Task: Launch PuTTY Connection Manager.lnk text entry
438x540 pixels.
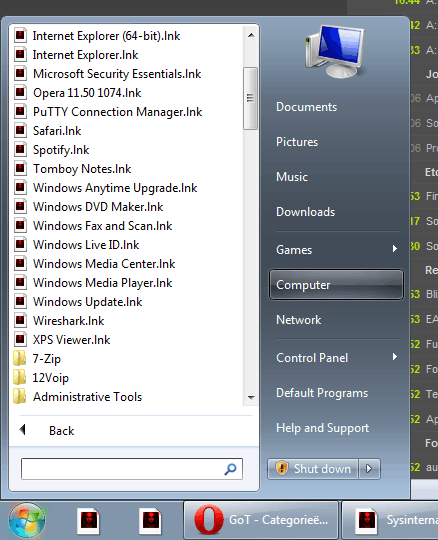Action: pyautogui.click(x=117, y=112)
